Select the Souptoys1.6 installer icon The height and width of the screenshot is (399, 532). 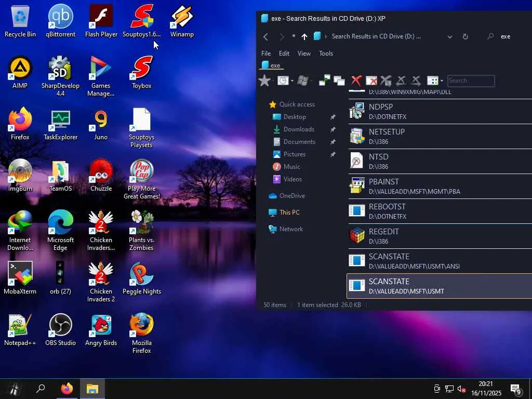coord(141,21)
